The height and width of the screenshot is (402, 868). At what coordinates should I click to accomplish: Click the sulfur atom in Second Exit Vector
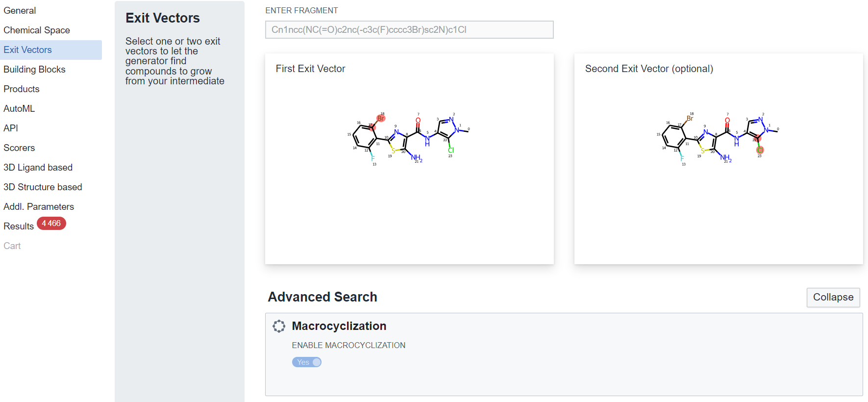coord(702,151)
